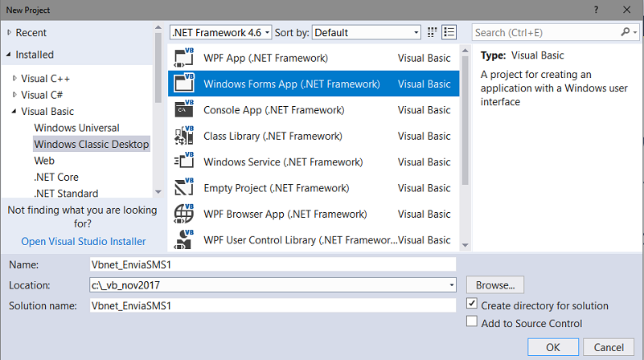
Task: Expand the Visual C# node
Action: point(14,94)
